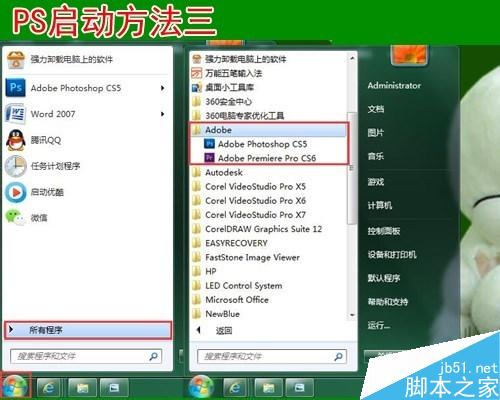Click the user account flower picture
Screen dimensions: 500x400
410,56
